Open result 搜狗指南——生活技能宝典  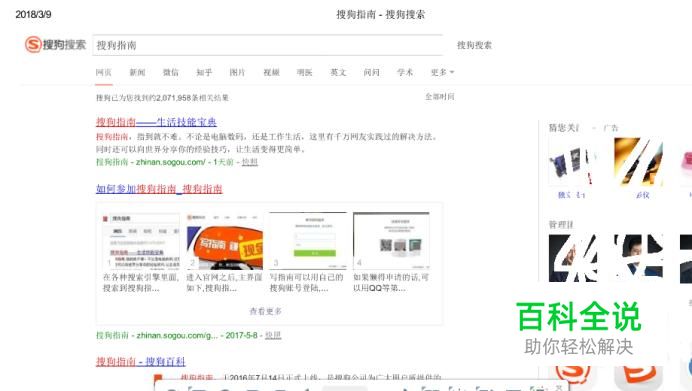click(x=156, y=122)
